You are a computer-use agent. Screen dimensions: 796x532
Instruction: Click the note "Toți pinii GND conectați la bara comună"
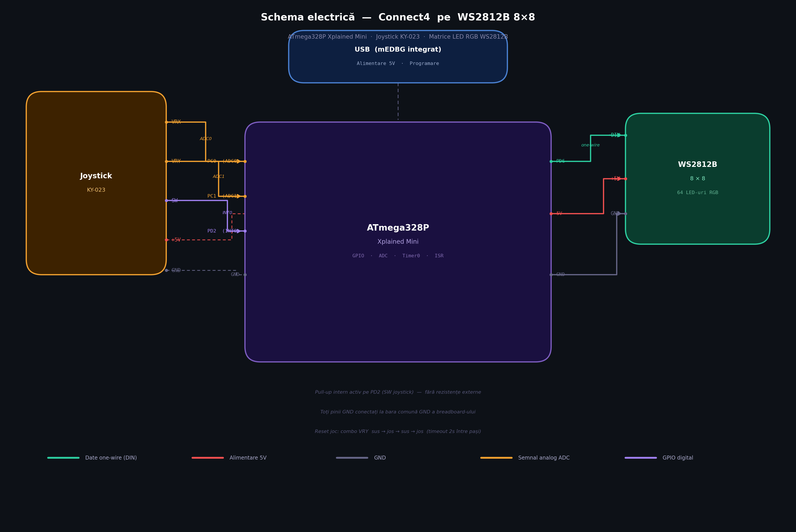[x=398, y=412]
